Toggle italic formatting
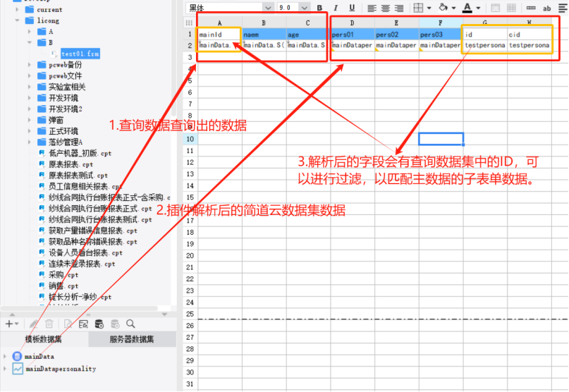 336,8
